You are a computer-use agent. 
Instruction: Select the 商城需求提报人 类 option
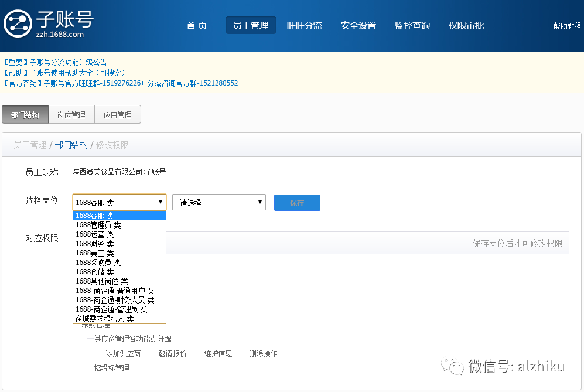(119, 319)
